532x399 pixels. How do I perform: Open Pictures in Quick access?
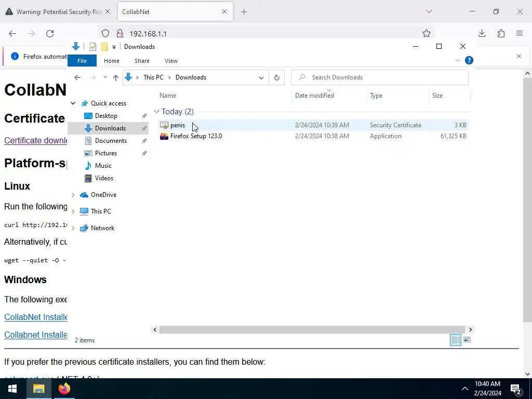coord(106,153)
